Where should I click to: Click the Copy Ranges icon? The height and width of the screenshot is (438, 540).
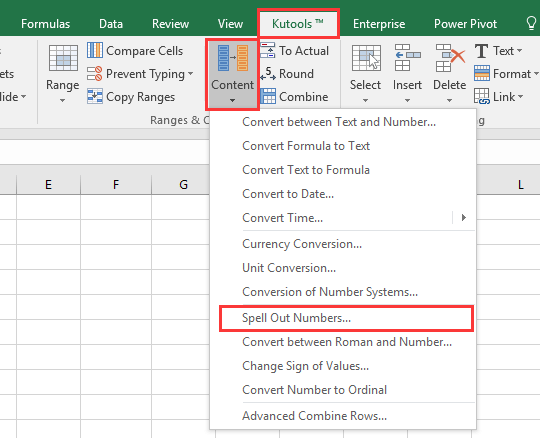coord(95,96)
